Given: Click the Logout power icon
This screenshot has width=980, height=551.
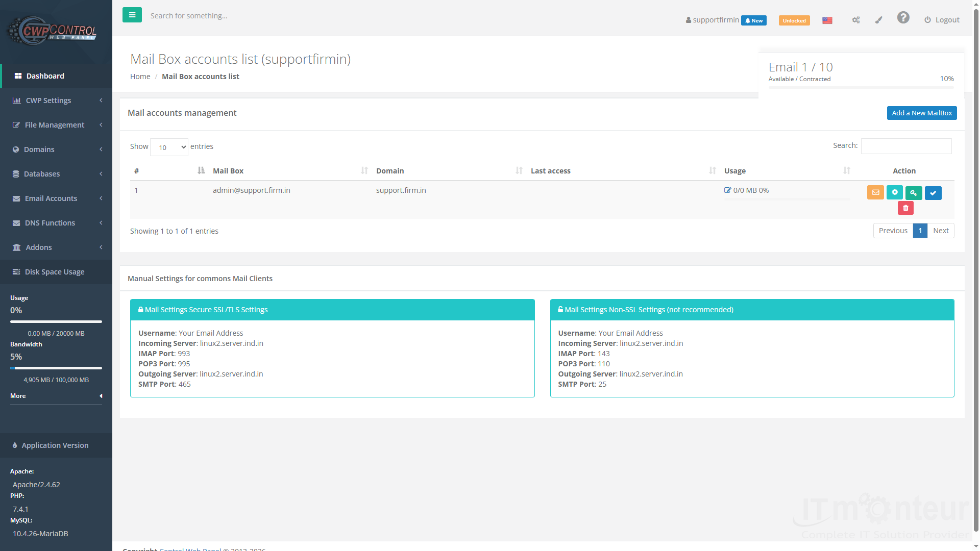Looking at the screenshot, I should click(x=927, y=20).
